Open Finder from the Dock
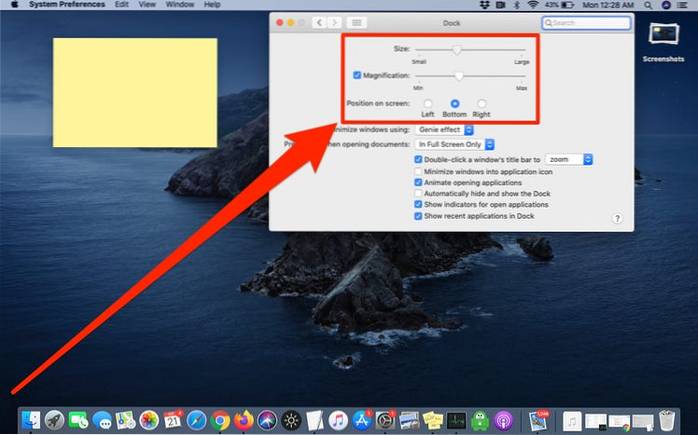 pos(30,420)
